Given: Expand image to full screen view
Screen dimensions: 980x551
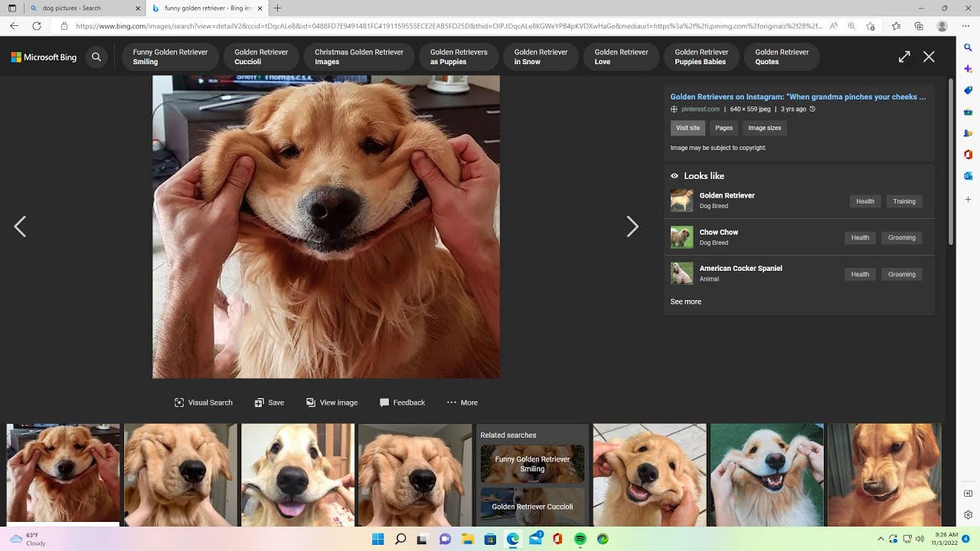Looking at the screenshot, I should point(904,57).
